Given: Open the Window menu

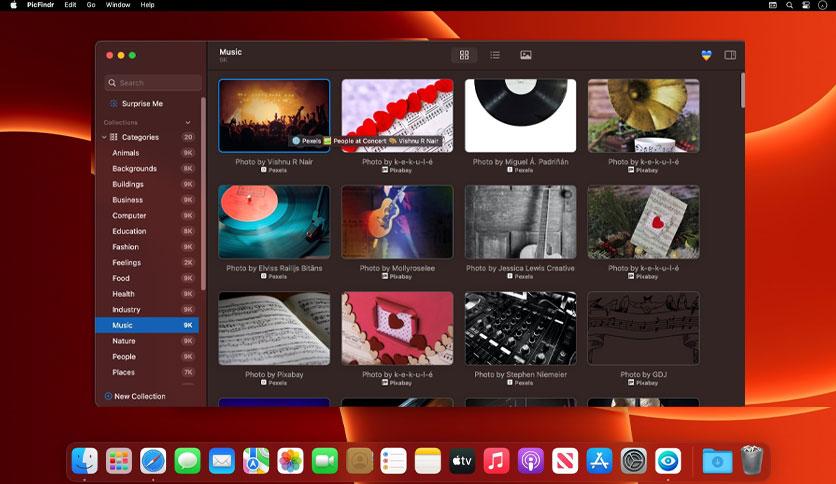Looking at the screenshot, I should [x=118, y=5].
